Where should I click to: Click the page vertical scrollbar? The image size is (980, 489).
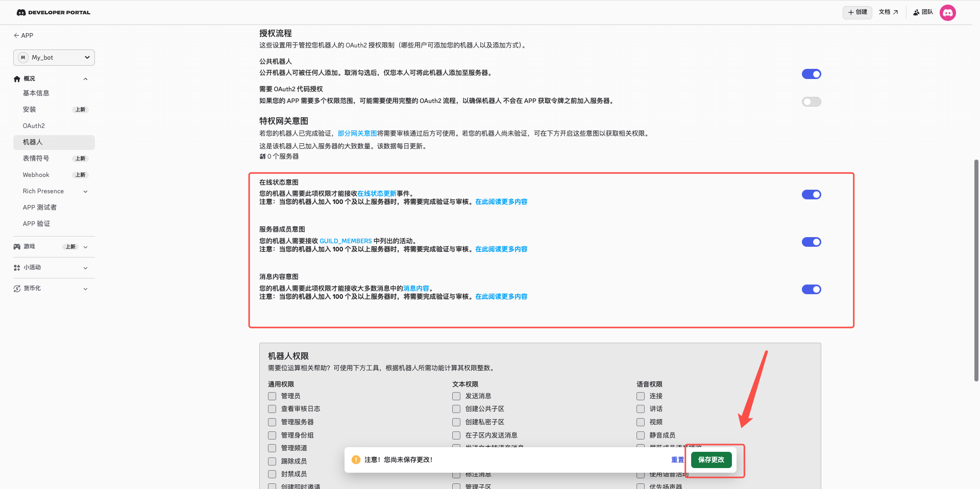click(x=976, y=270)
